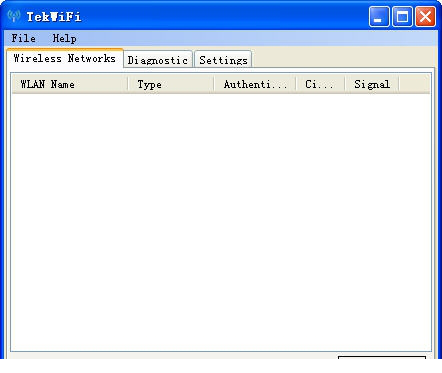The image size is (442, 373).
Task: Close the TekWiFi window
Action: (x=425, y=16)
